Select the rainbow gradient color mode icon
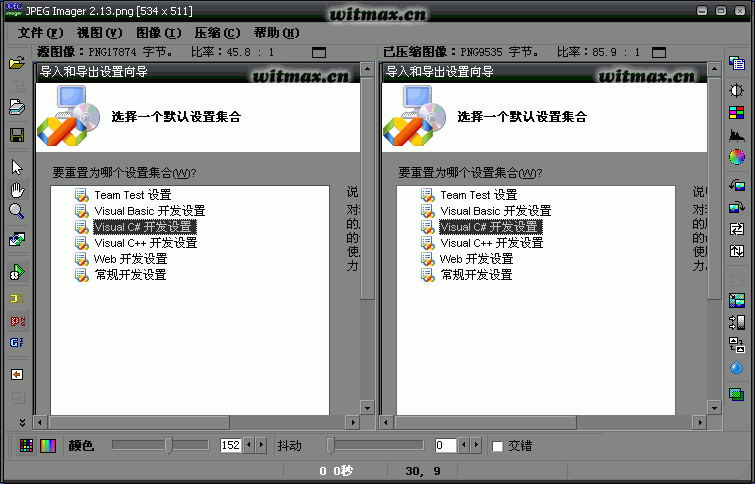 point(48,446)
